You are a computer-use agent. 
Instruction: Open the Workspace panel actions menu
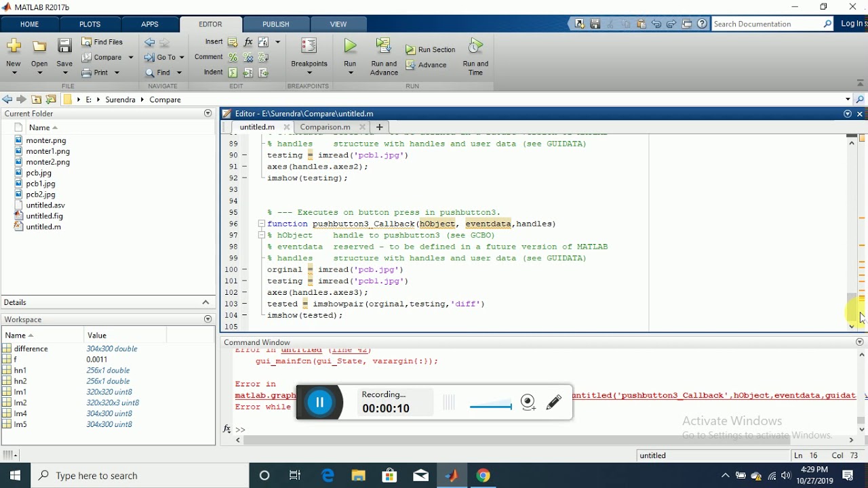pyautogui.click(x=208, y=319)
